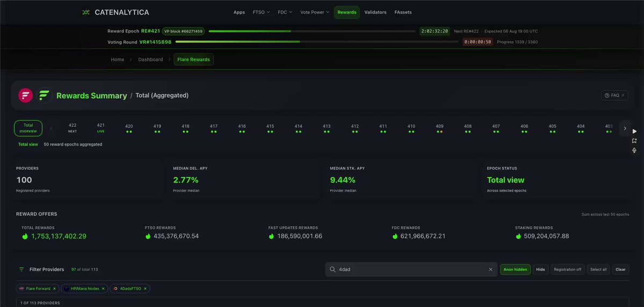
Task: Open the FAQ link
Action: [614, 95]
